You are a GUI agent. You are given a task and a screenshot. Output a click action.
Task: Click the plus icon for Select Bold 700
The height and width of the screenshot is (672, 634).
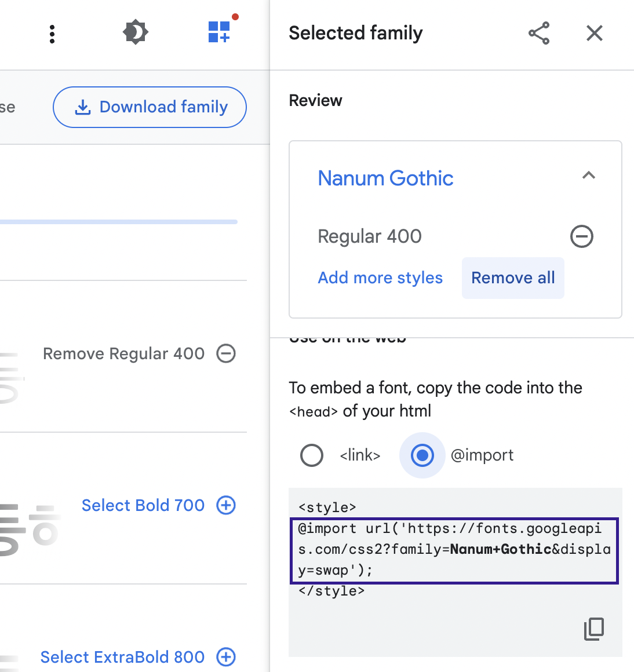pyautogui.click(x=226, y=505)
